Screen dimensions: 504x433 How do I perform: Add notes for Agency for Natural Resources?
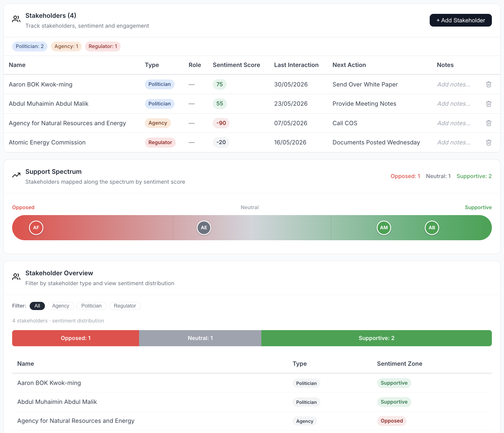click(454, 123)
